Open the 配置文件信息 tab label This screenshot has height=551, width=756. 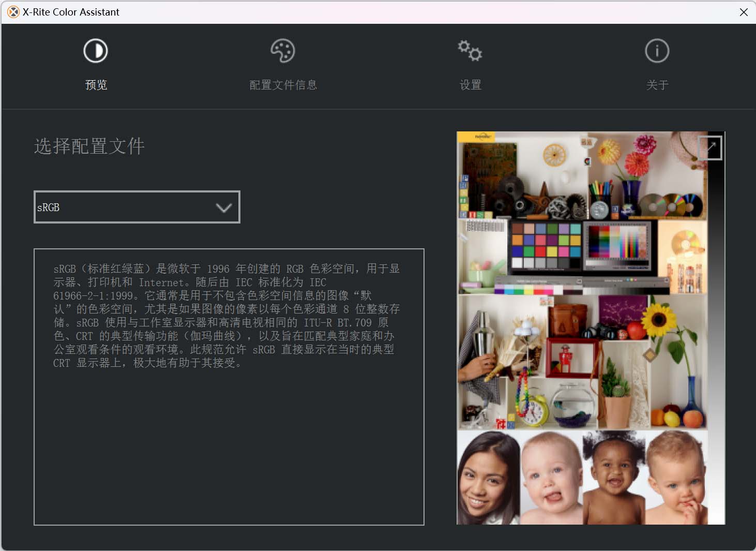(283, 85)
